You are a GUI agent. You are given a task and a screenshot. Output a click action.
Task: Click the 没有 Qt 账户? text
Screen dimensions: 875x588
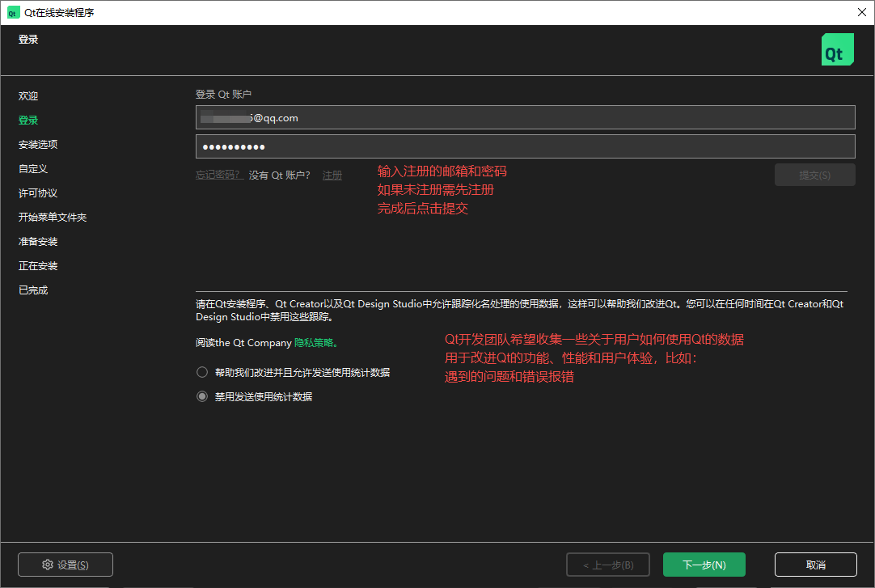(280, 176)
